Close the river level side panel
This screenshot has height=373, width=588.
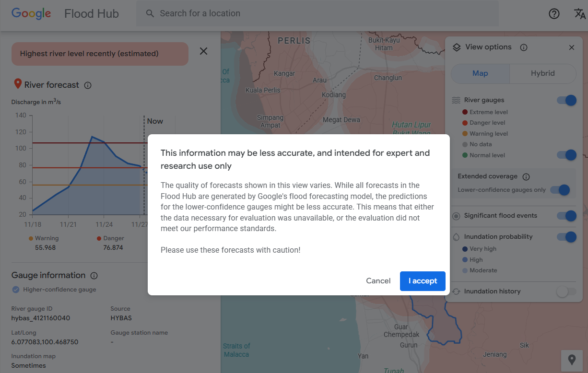click(203, 51)
